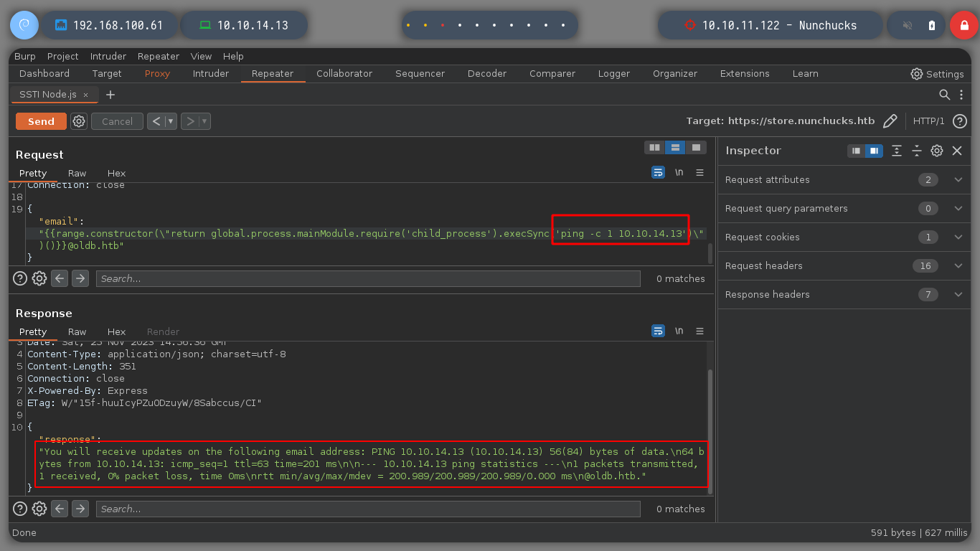The height and width of the screenshot is (551, 980).
Task: Open forward history dropdown arrow
Action: 205,121
